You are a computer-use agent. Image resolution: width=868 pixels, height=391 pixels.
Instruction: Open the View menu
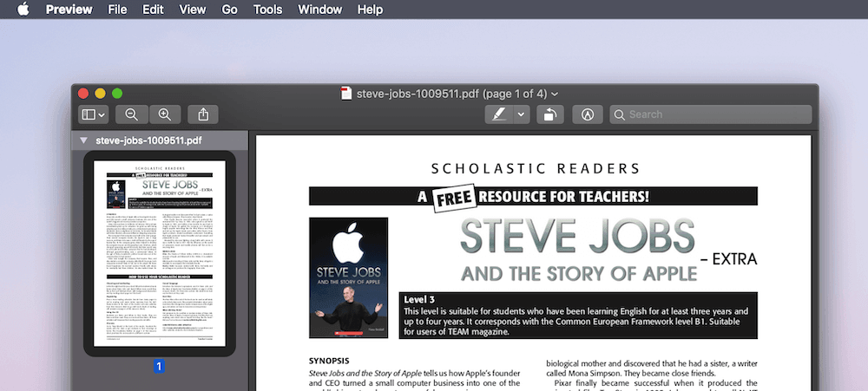(193, 10)
